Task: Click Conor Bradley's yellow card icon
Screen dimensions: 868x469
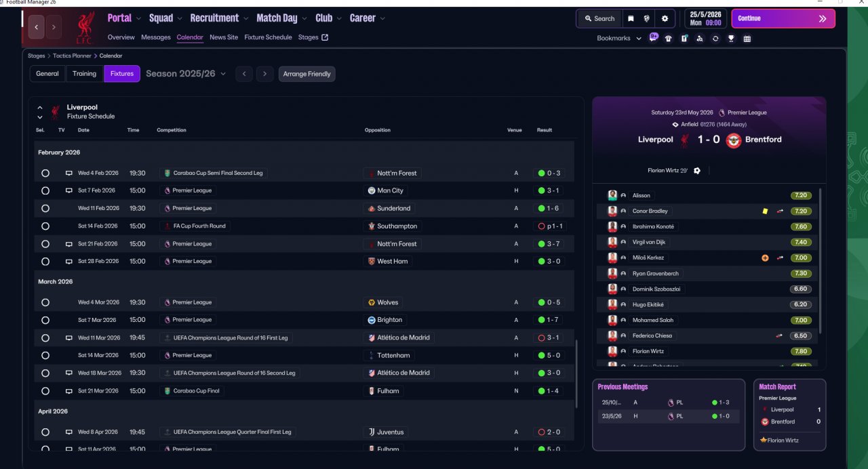Action: click(765, 211)
